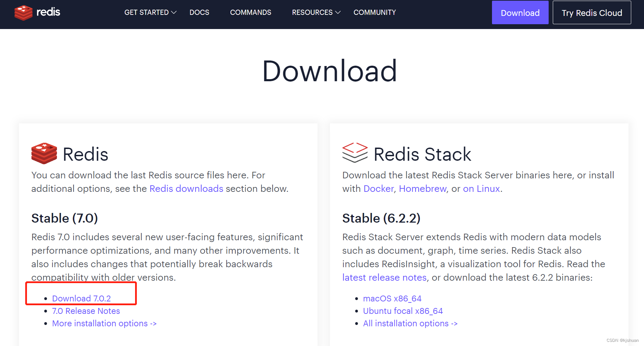The width and height of the screenshot is (644, 346).
Task: Click the Redis downloads link
Action: 186,189
